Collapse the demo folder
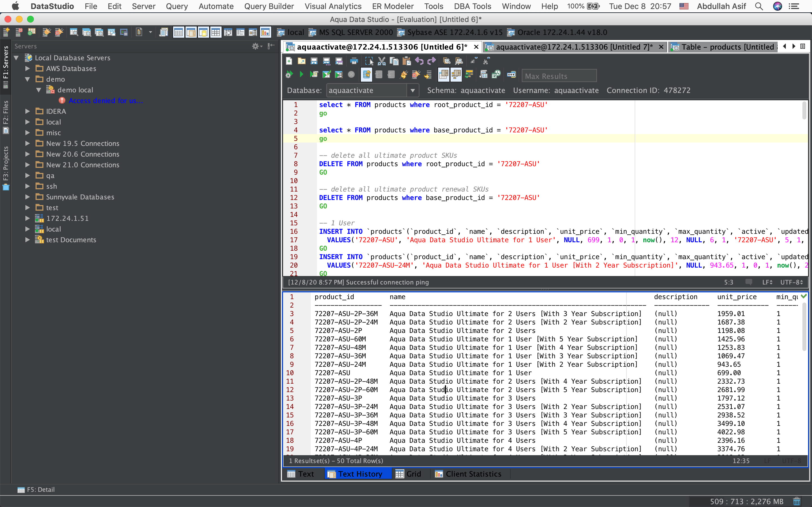The width and height of the screenshot is (812, 507). tap(28, 79)
